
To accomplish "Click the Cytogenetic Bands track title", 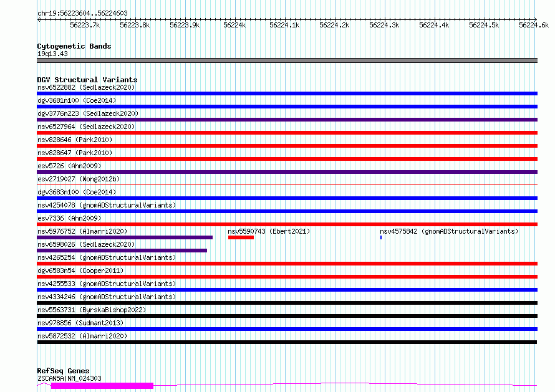I will pyautogui.click(x=74, y=46).
